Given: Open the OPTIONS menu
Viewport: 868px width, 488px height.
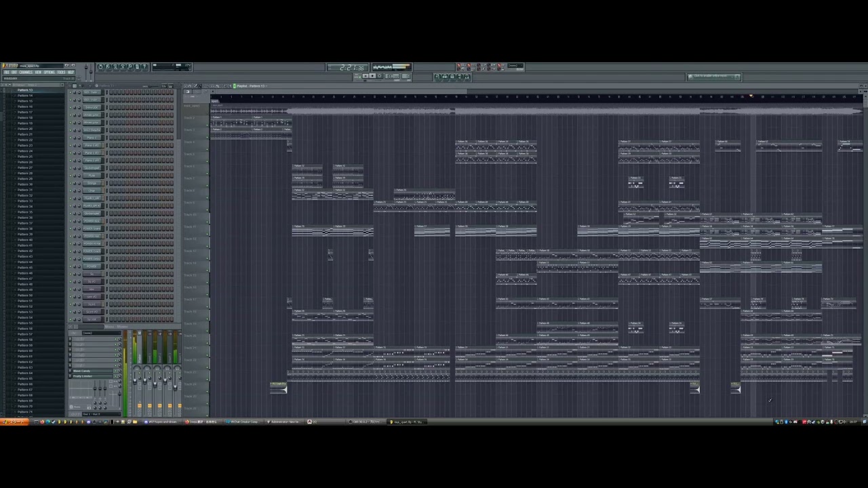Looking at the screenshot, I should (50, 73).
